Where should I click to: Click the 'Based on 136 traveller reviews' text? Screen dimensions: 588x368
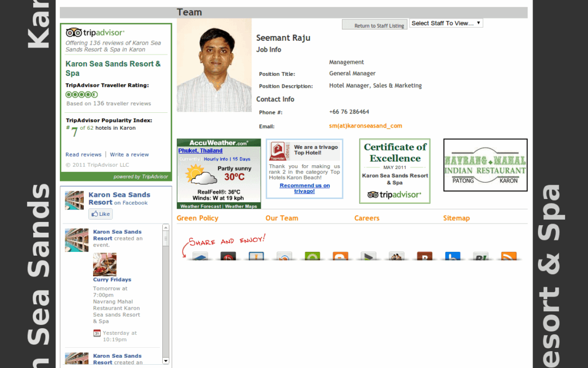[x=109, y=104]
